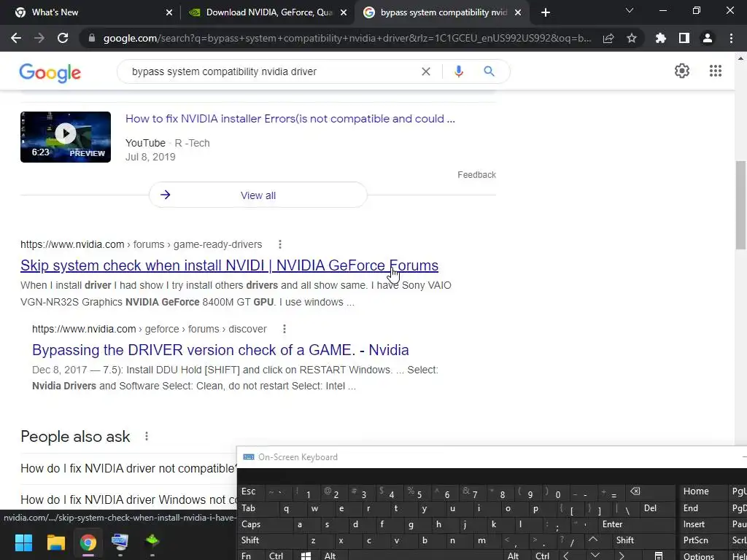Open File Explorer from the taskbar
Screen dimensions: 747x560
click(x=55, y=542)
